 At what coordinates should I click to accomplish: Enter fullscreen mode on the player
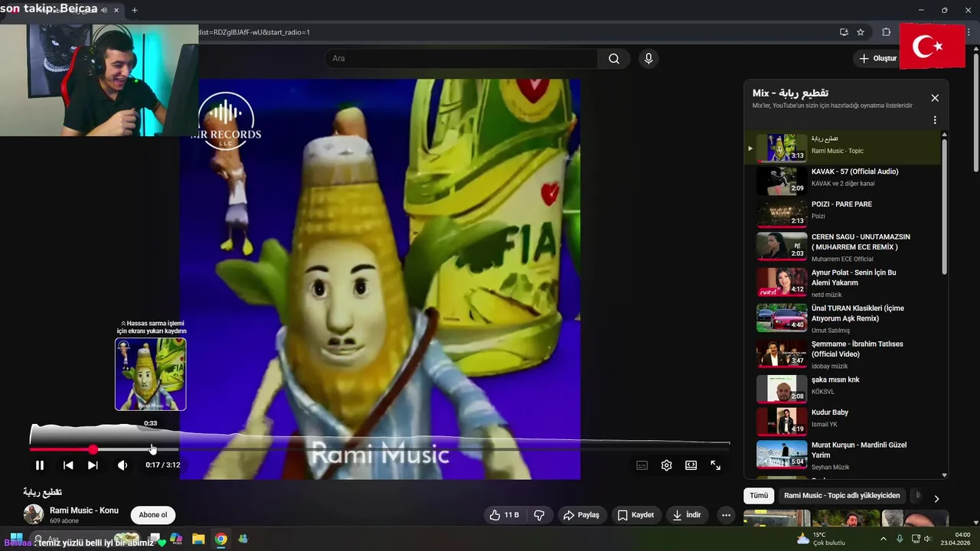tap(716, 465)
